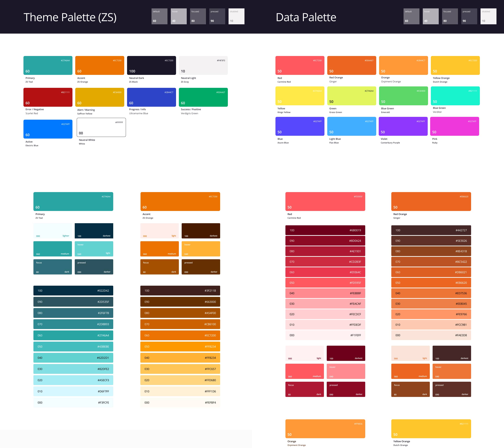Screen dimensions: 504x448
Task: Click the Theme Palette (ZS) heading
Action: [70, 17]
